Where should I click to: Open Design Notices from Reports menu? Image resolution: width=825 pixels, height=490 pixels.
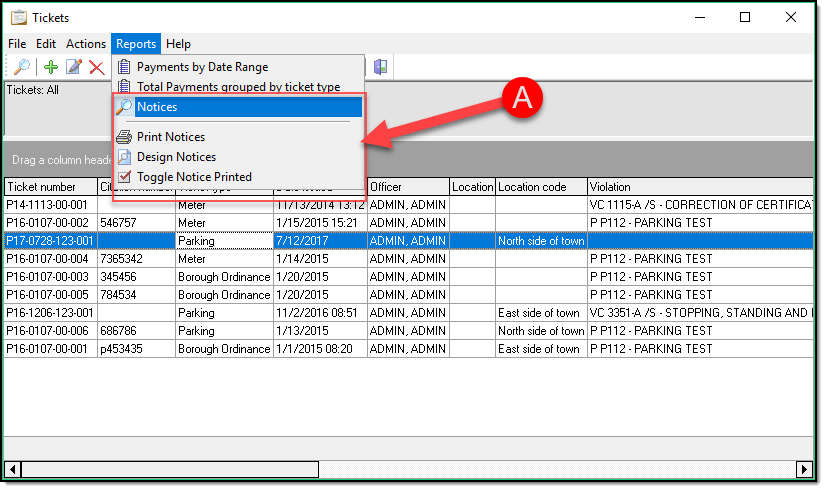coord(176,157)
